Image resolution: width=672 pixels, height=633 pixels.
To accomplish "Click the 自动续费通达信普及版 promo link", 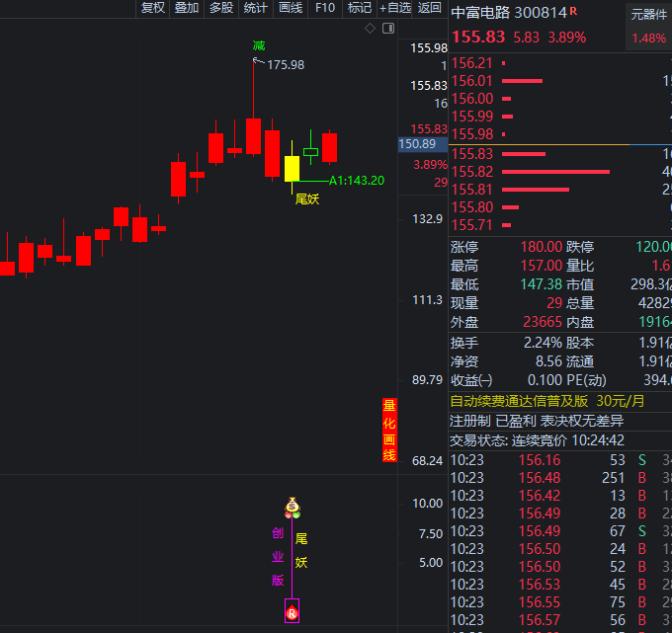I will 547,401.
